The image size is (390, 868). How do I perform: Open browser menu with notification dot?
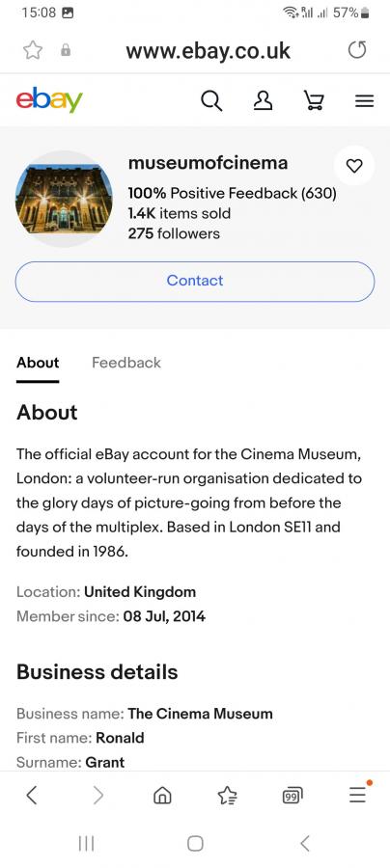(x=358, y=795)
